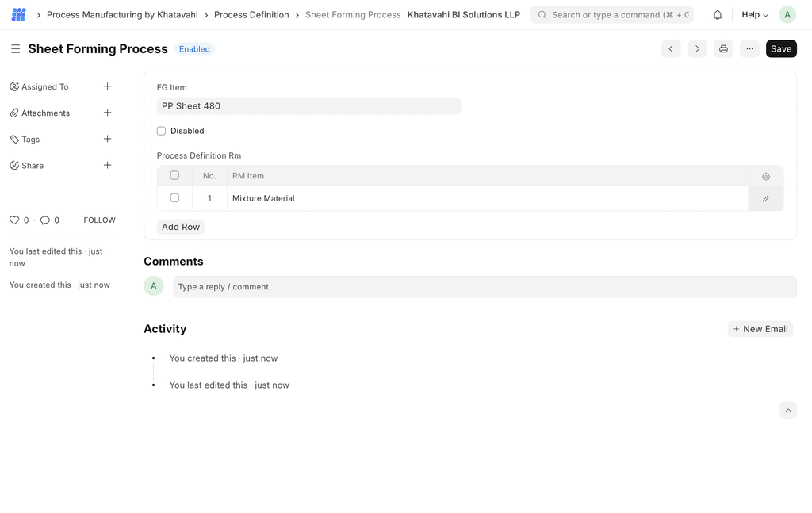Image resolution: width=812 pixels, height=513 pixels.
Task: Open table column settings gear
Action: tap(765, 177)
